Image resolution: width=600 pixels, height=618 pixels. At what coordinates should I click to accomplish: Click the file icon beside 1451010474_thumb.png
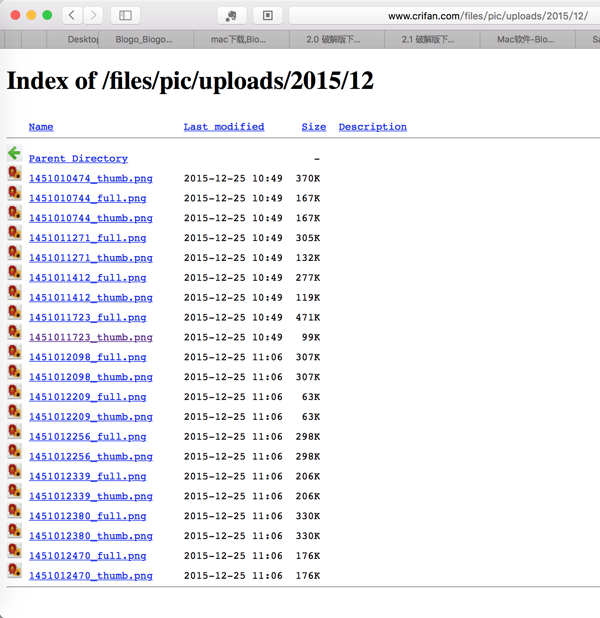pyautogui.click(x=15, y=173)
